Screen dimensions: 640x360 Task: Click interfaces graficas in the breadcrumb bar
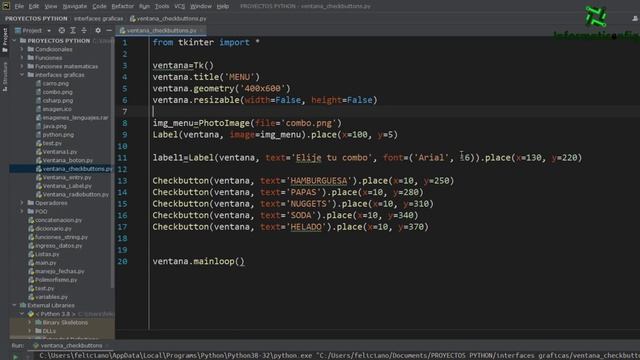pos(98,19)
